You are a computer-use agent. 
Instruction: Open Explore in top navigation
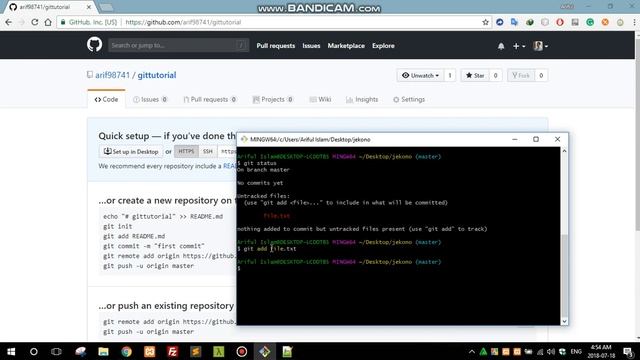(383, 46)
